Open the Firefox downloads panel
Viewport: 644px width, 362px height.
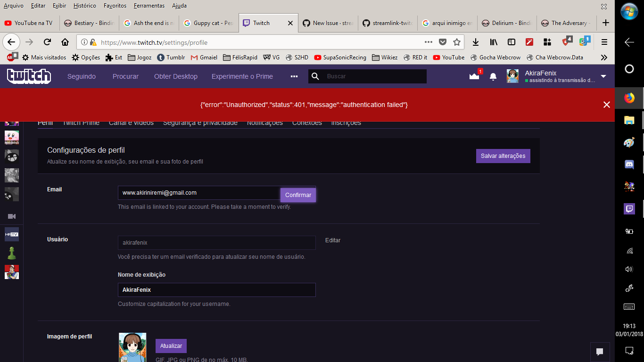[475, 42]
